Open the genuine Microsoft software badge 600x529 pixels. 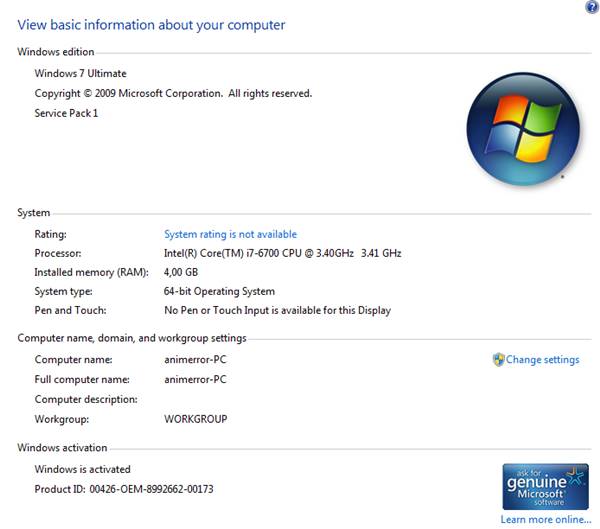point(545,487)
